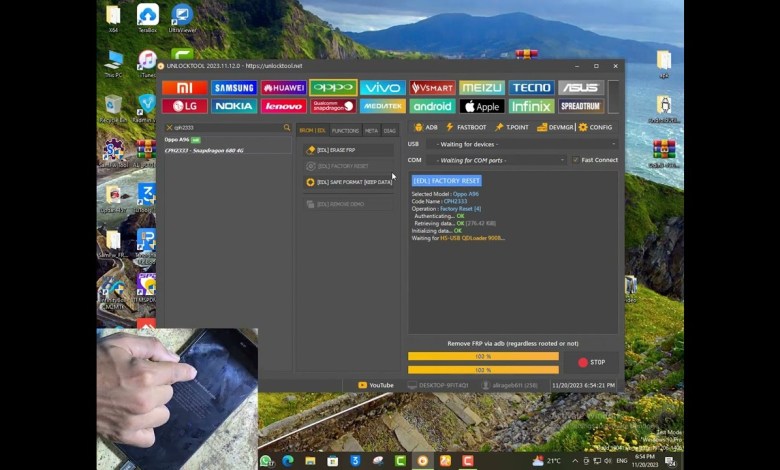Click the top 100% progress bar
This screenshot has height=470, width=780.
click(x=483, y=356)
